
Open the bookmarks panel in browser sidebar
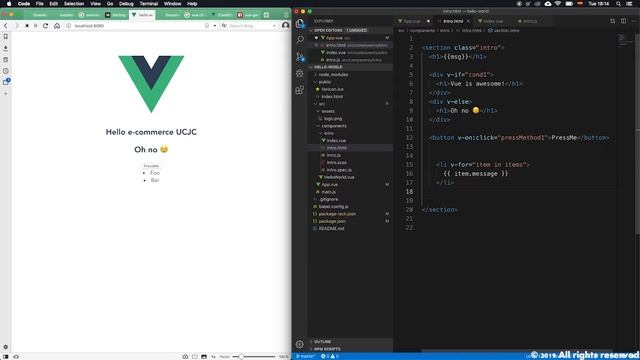(x=6, y=36)
